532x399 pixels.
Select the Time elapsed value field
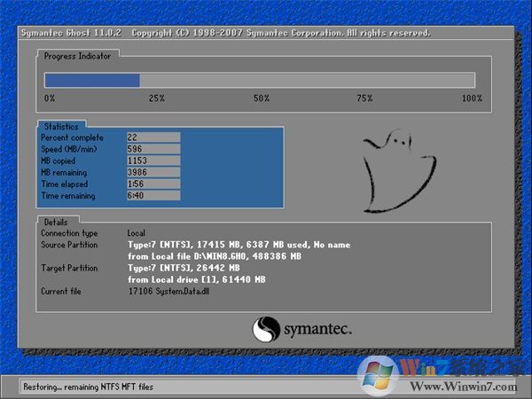pos(153,184)
